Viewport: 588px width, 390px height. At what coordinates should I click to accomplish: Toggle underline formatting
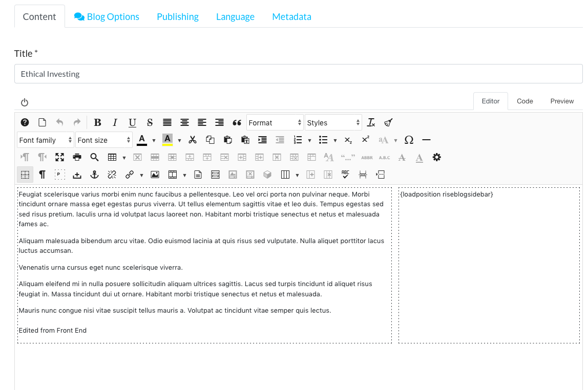[132, 122]
